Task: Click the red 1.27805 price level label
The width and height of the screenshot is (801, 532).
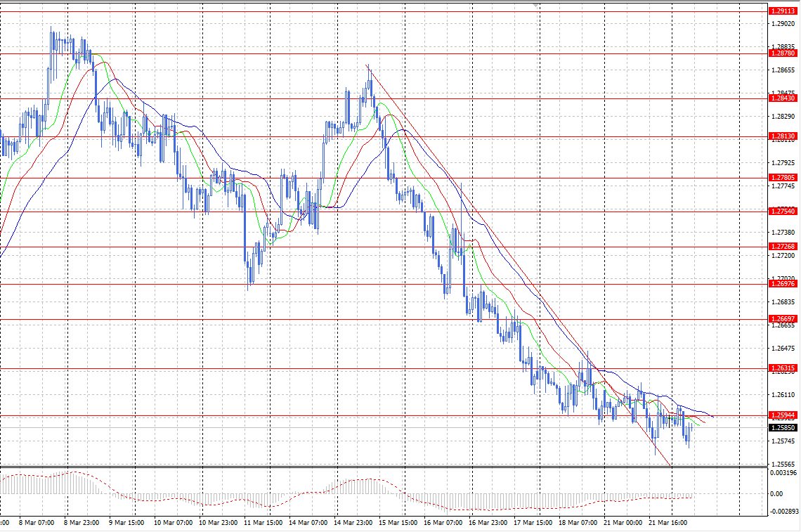Action: point(783,178)
